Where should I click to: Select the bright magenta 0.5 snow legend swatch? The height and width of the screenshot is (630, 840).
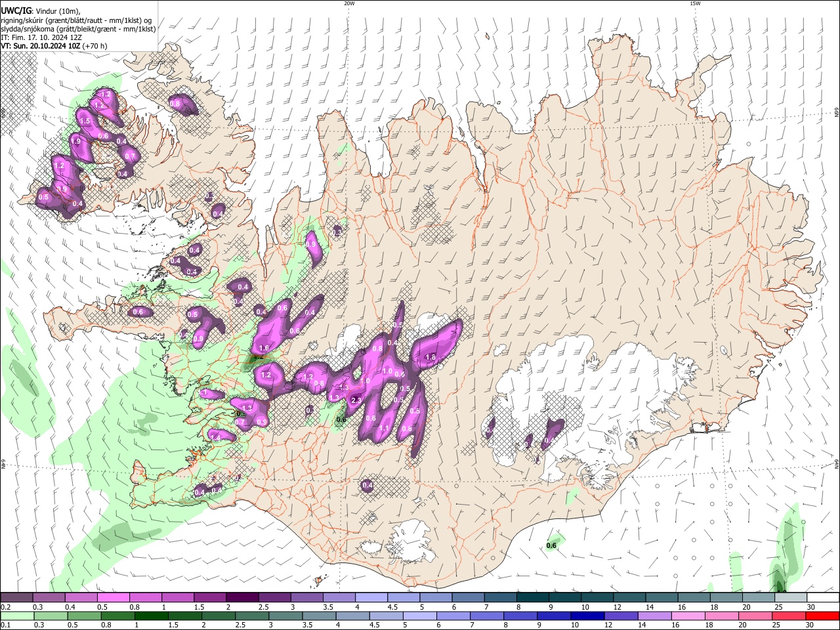pyautogui.click(x=113, y=597)
